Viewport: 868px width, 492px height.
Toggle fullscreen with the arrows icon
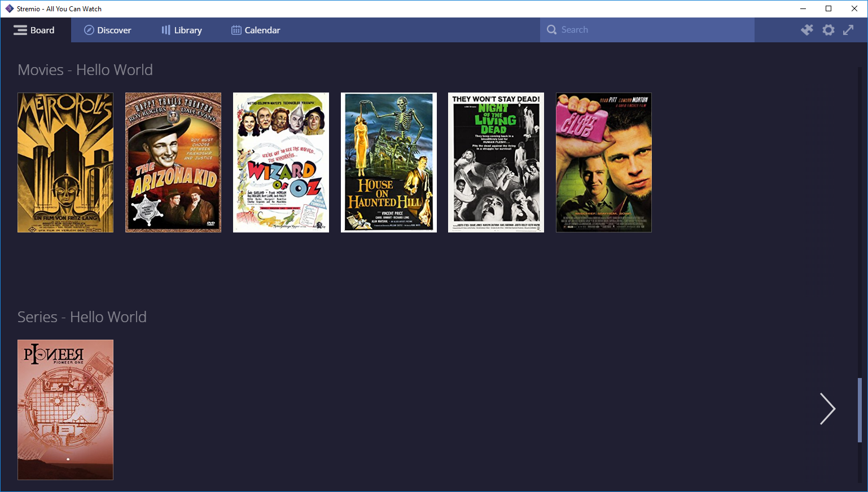[848, 30]
